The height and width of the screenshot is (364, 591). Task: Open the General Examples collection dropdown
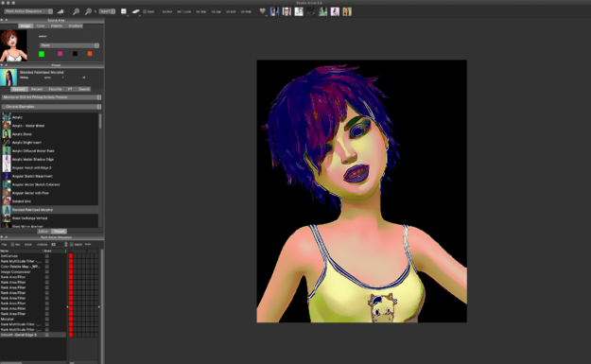pyautogui.click(x=52, y=107)
